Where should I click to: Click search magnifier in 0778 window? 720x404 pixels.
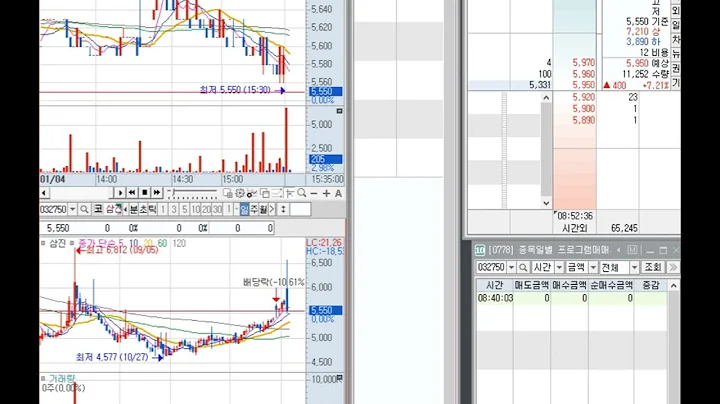pos(523,267)
